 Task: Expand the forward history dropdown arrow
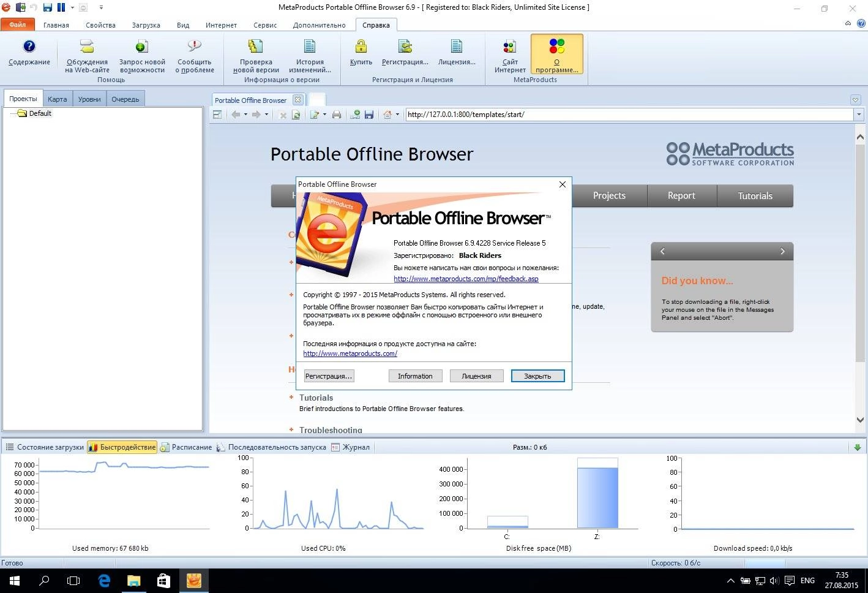point(266,115)
